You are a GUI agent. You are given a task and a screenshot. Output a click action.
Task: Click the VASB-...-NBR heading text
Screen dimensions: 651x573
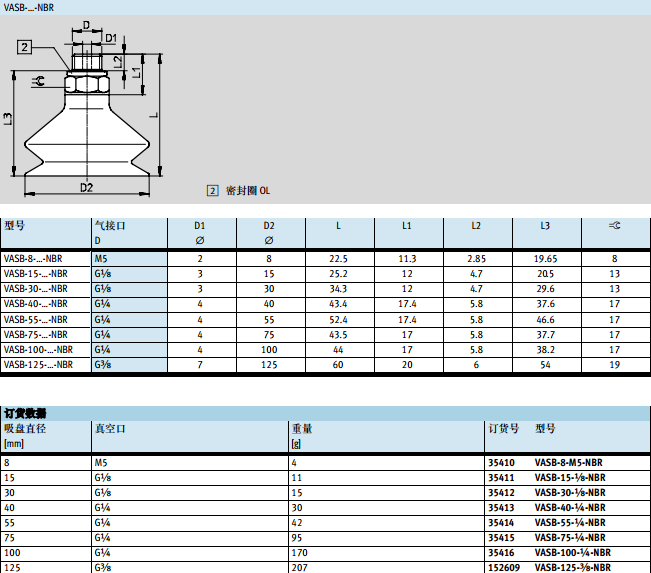point(29,7)
